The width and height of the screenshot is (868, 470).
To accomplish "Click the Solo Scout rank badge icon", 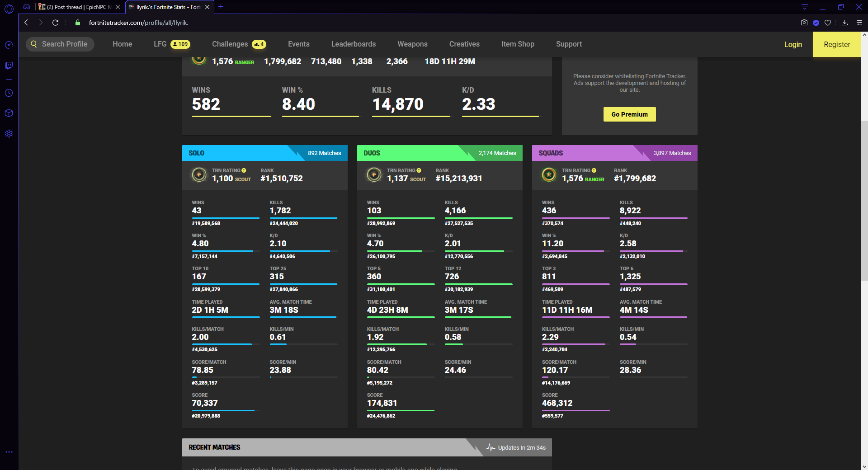I will pos(199,174).
